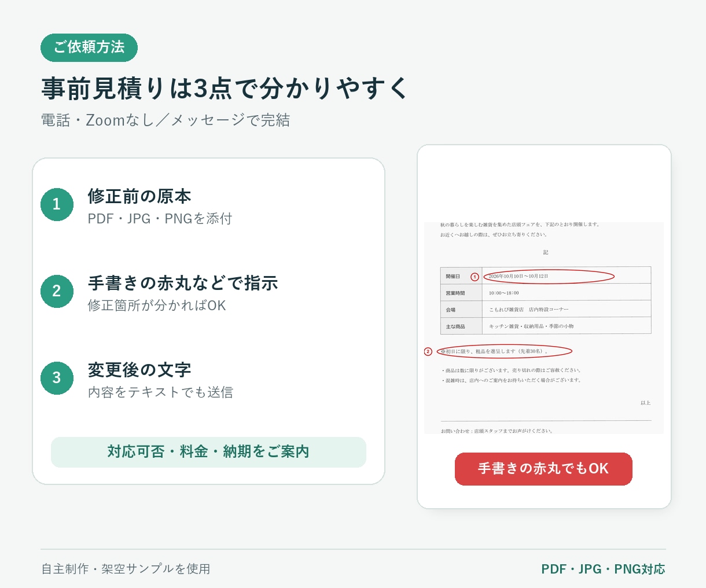
Task: Click the 以上 closing text in document
Action: pyautogui.click(x=645, y=403)
